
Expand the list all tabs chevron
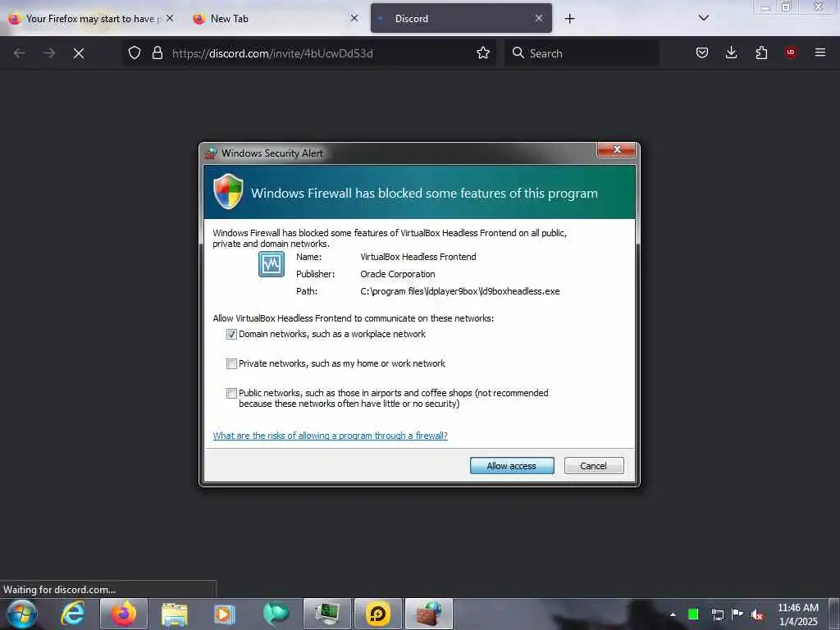(x=704, y=18)
